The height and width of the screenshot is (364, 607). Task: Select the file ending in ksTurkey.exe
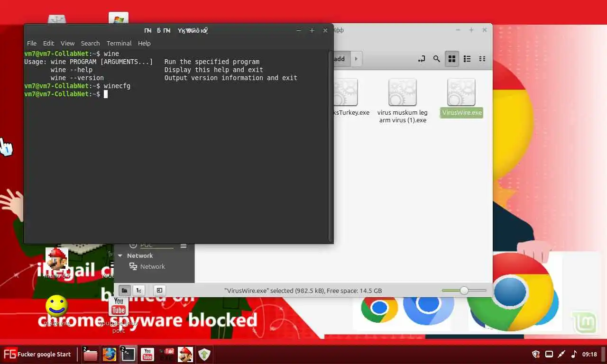click(x=350, y=97)
